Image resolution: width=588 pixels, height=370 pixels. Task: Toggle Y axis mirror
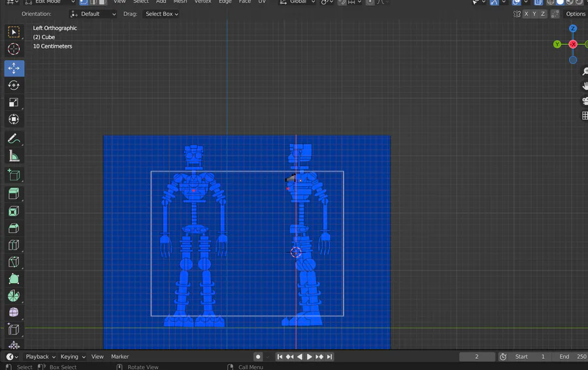[534, 14]
